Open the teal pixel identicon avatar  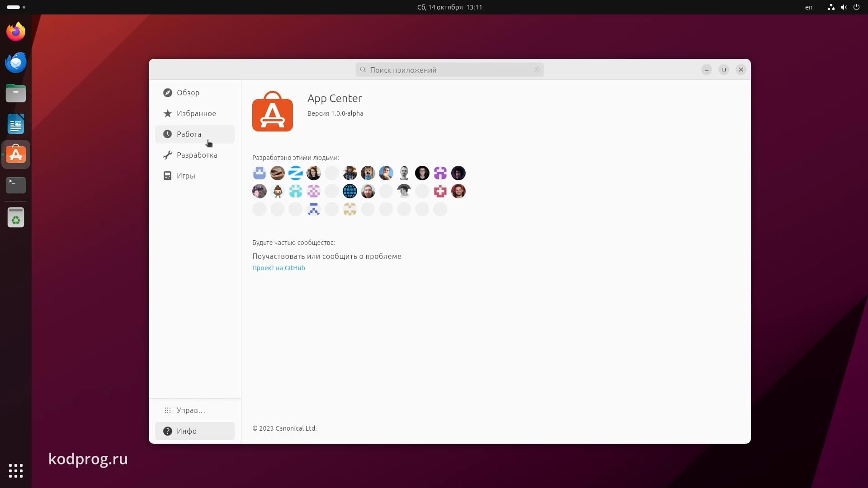point(296,191)
